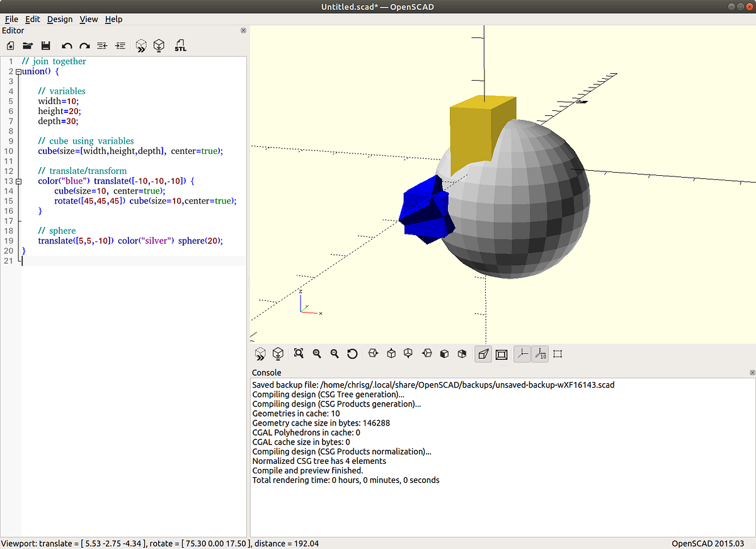Collapse the union() code block fold marker

(x=18, y=71)
